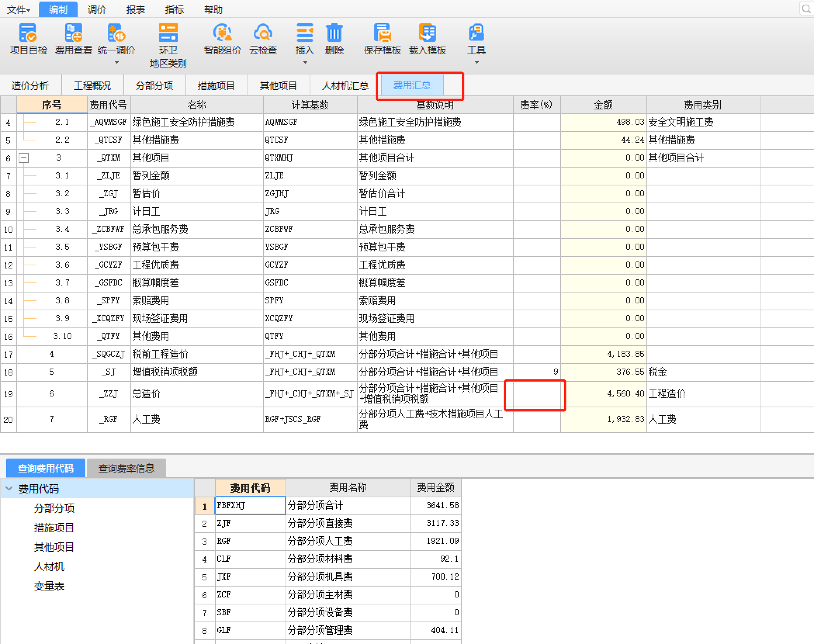Expand the 工具 dropdown arrow
The width and height of the screenshot is (814, 644).
[x=477, y=62]
